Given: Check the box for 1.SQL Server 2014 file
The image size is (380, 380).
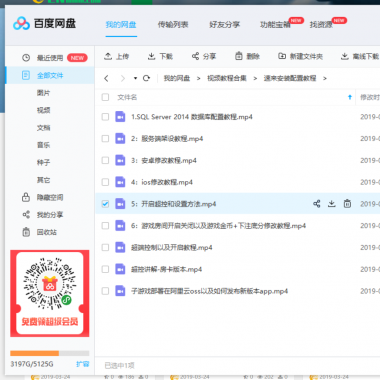Looking at the screenshot, I should (105, 117).
